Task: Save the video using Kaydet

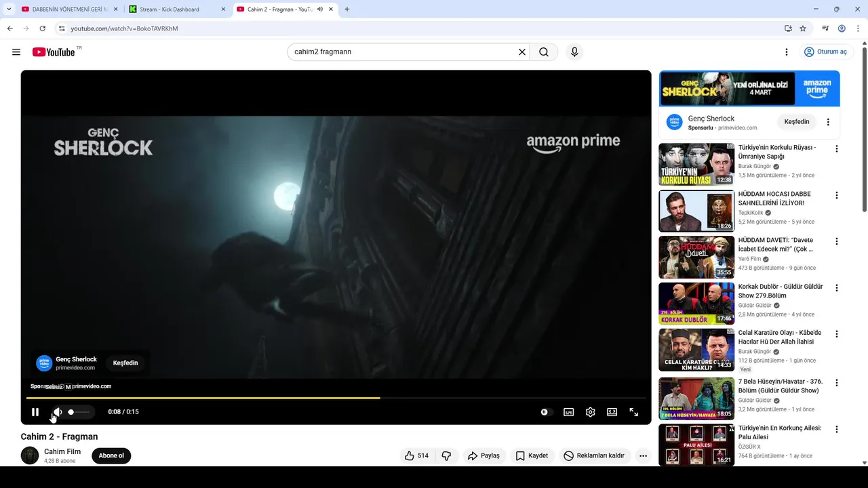Action: [x=532, y=456]
